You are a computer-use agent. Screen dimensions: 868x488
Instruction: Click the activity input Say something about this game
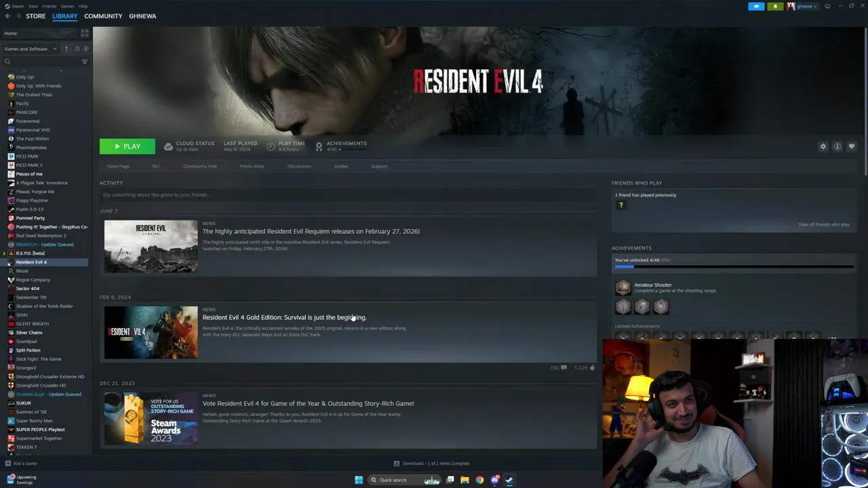(349, 195)
